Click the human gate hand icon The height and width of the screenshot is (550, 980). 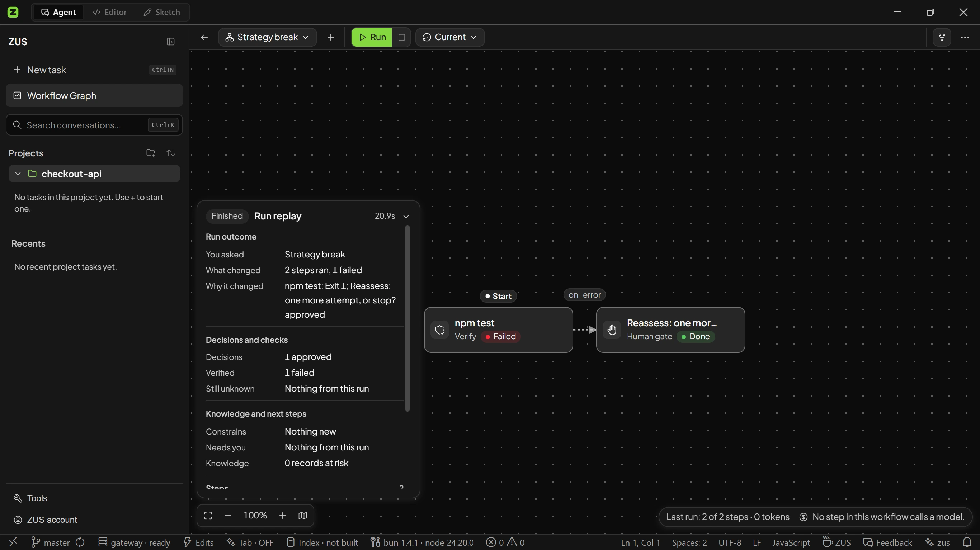click(612, 330)
